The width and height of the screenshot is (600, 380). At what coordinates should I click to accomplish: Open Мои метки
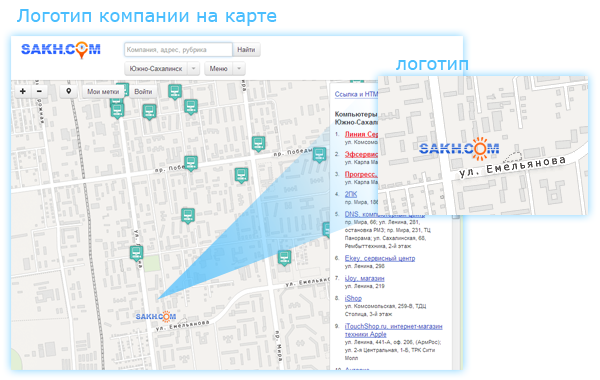pyautogui.click(x=103, y=91)
